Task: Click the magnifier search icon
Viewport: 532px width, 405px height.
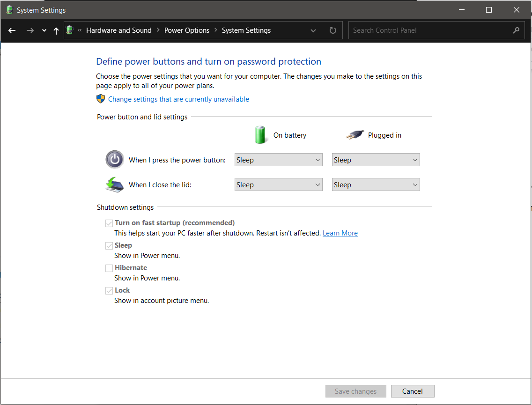Action: 516,30
